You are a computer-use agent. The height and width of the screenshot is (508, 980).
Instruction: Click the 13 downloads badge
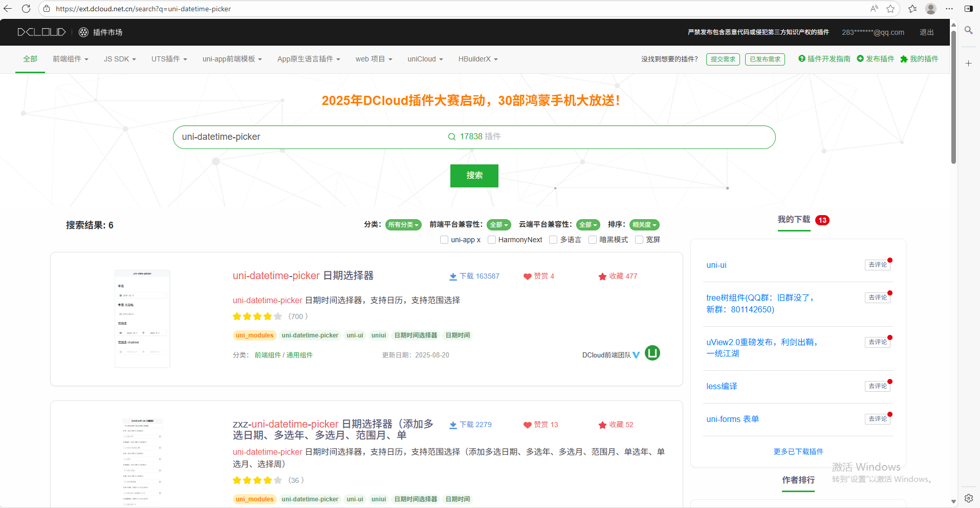tap(822, 220)
